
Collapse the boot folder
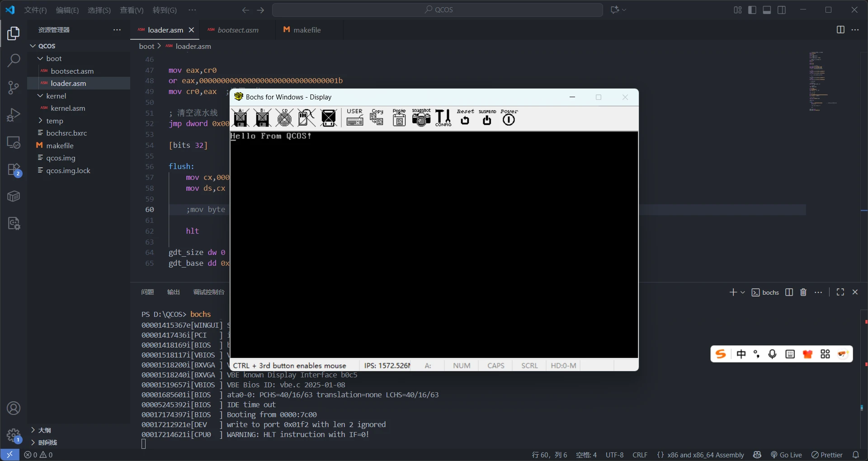coord(40,59)
